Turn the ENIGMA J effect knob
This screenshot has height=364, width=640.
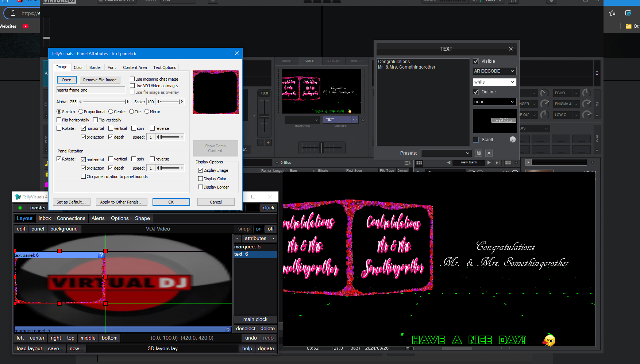point(587,104)
